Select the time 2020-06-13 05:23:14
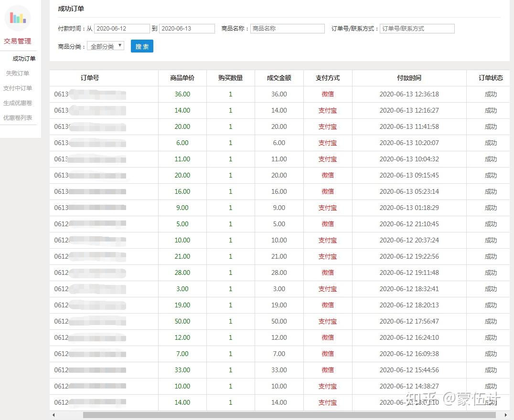Image resolution: width=514 pixels, height=420 pixels. click(x=409, y=191)
